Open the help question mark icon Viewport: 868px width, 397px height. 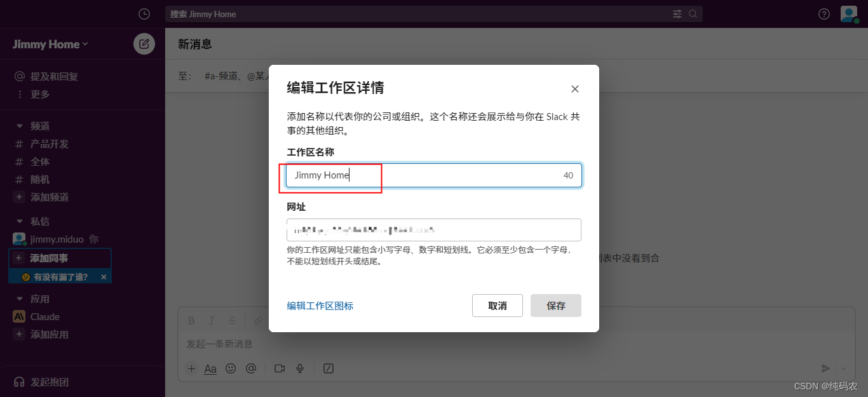click(x=824, y=14)
